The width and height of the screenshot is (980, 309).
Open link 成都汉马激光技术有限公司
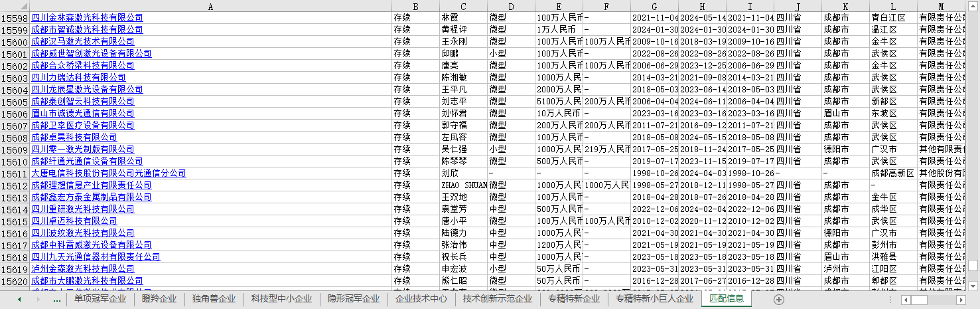(x=83, y=42)
